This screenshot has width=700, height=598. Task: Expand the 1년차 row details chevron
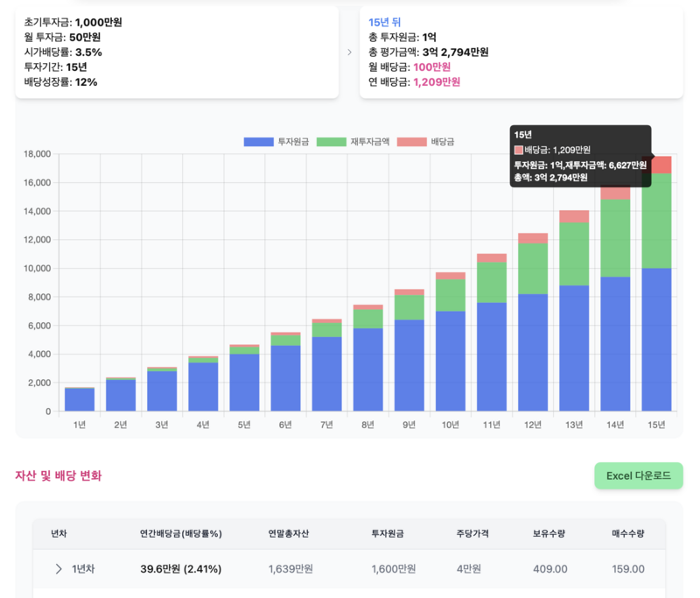tap(60, 568)
